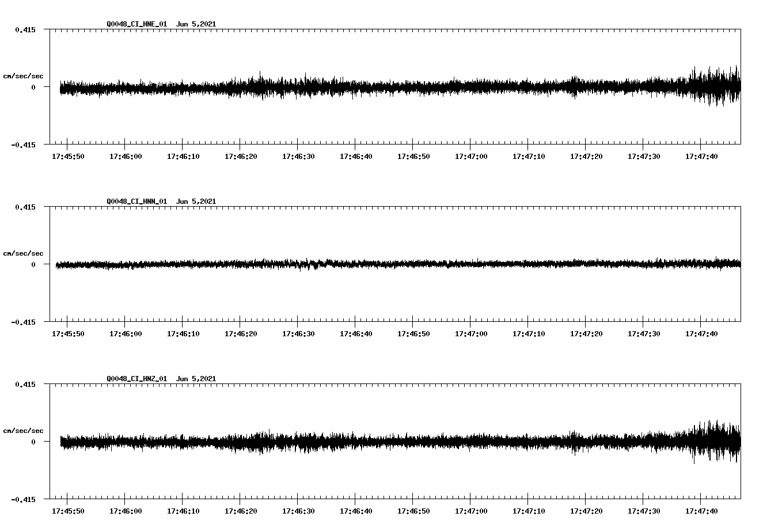782x532 pixels.
Task: Click 17:46:10 time label under HNN plot
Action: (183, 334)
